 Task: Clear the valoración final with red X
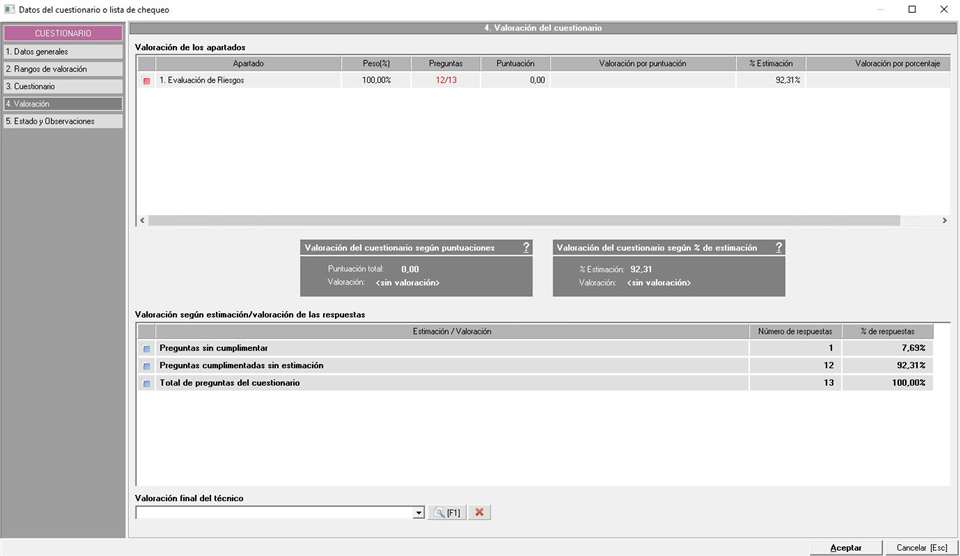click(x=479, y=513)
